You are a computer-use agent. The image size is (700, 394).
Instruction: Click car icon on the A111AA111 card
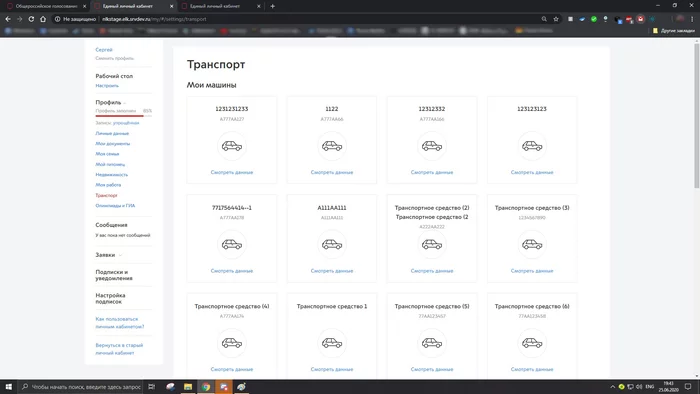point(332,245)
